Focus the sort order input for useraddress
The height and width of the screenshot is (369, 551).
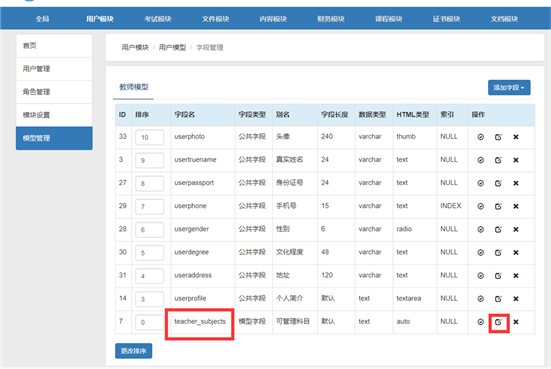pyautogui.click(x=149, y=276)
